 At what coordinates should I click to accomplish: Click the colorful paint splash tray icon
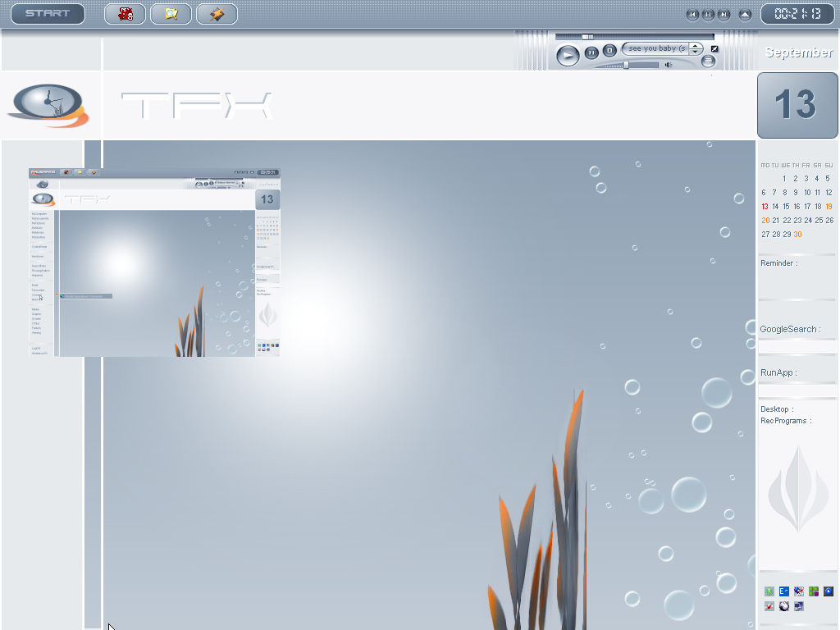[799, 591]
